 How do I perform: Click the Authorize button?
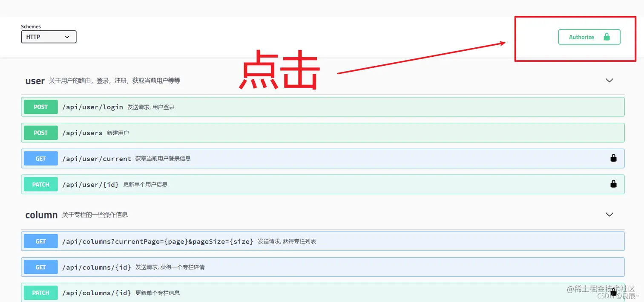click(589, 37)
